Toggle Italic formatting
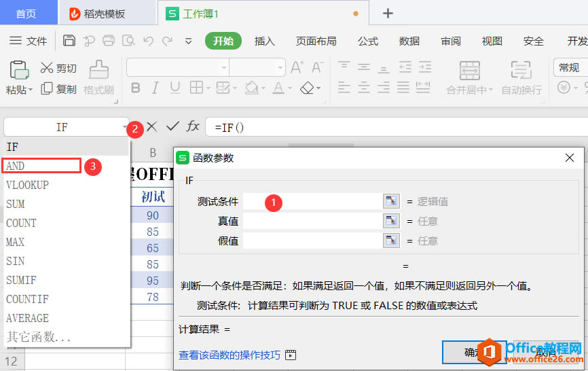The height and width of the screenshot is (371, 588). point(155,88)
